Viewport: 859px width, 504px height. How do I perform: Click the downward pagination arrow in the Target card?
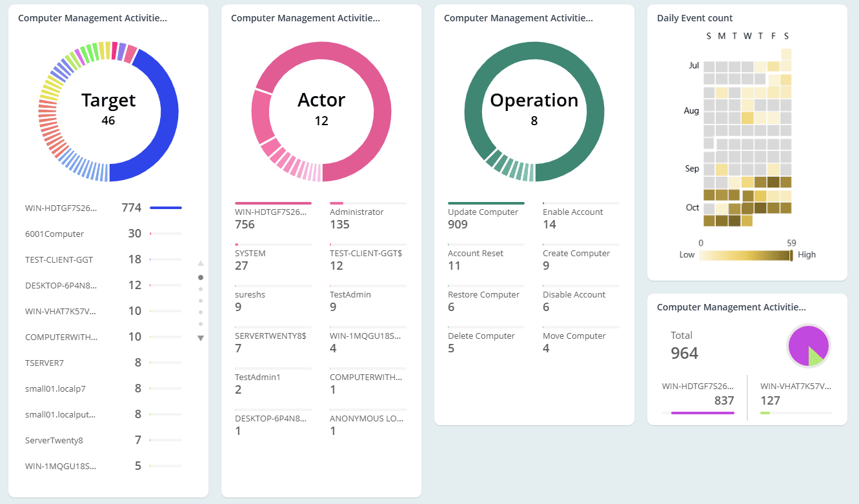(x=201, y=338)
